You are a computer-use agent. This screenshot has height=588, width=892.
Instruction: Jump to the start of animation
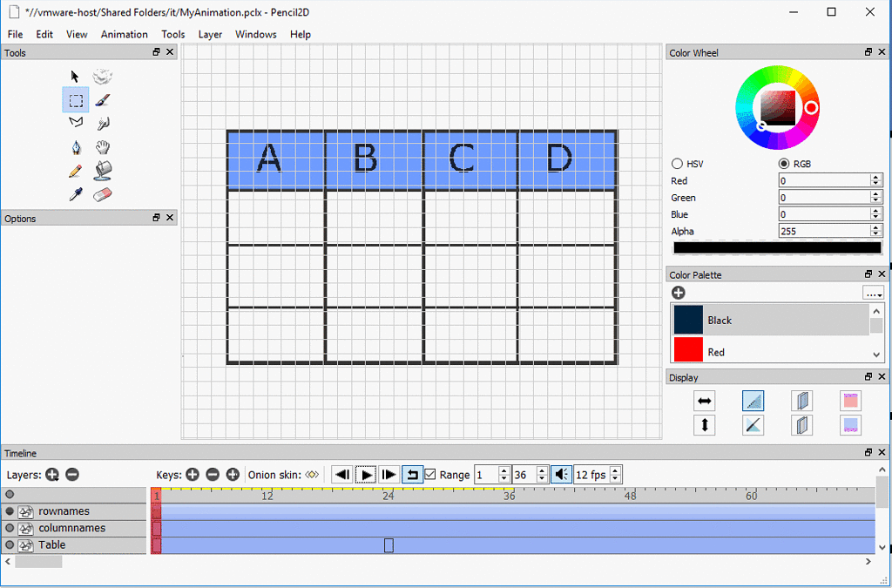click(x=342, y=474)
